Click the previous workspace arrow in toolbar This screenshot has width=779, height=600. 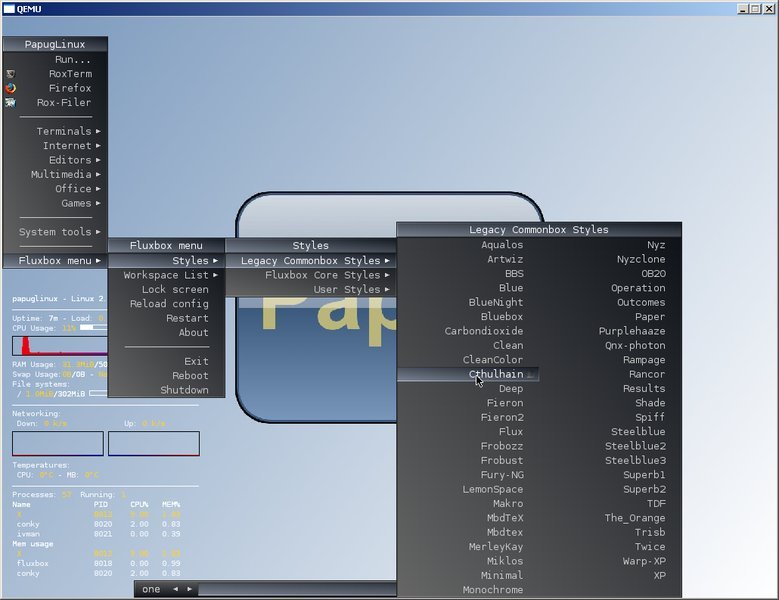click(x=175, y=589)
